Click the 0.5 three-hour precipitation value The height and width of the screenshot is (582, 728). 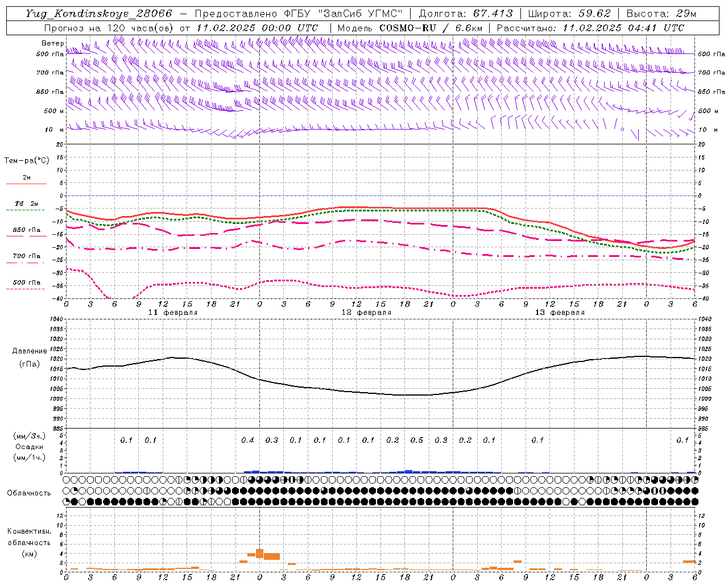coord(417,440)
